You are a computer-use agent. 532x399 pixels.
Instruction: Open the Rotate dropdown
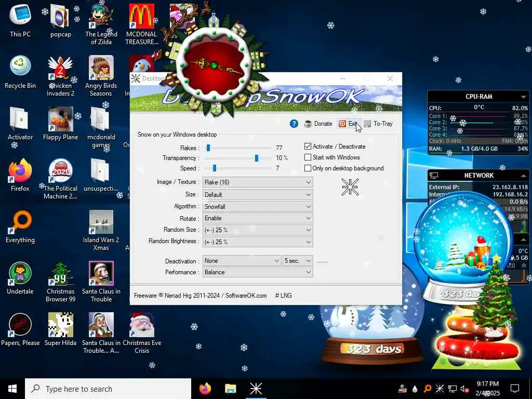click(x=258, y=218)
